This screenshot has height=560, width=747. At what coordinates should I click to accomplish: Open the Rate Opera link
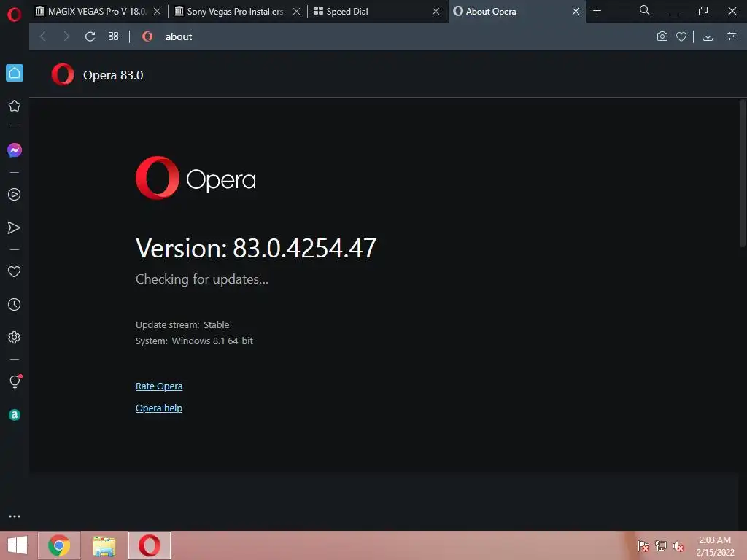(159, 386)
